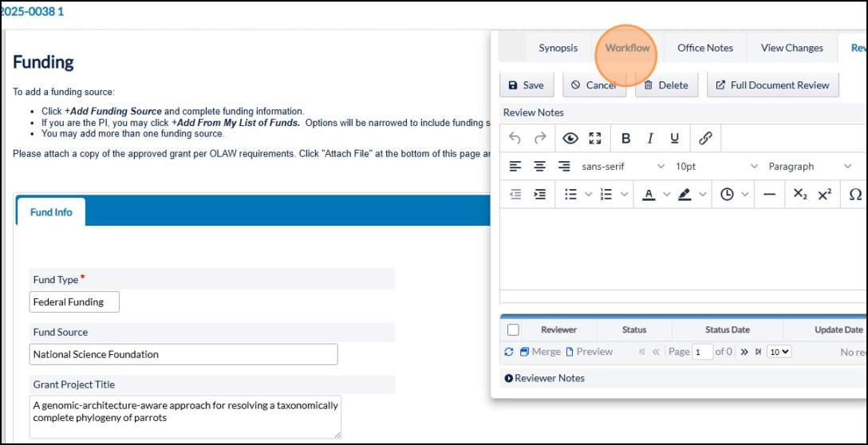Click in the Review Notes text area

coord(684,249)
